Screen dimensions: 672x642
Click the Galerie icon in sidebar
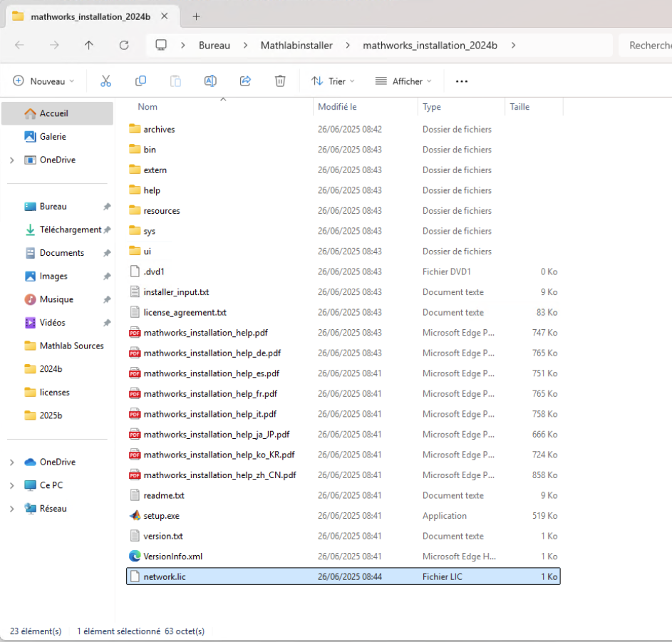click(30, 136)
